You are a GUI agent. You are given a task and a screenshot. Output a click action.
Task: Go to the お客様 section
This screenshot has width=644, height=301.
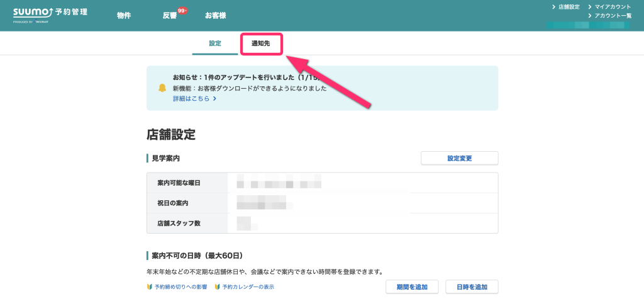215,16
